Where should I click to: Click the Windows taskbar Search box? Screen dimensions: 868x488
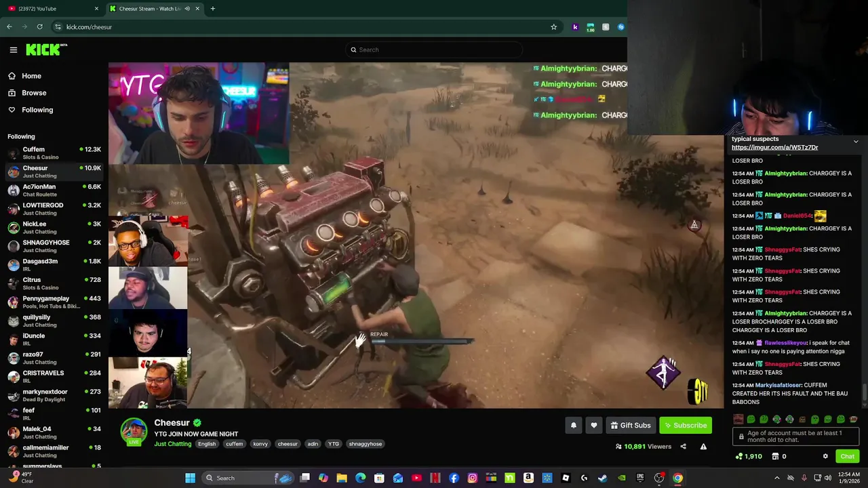coord(248,478)
